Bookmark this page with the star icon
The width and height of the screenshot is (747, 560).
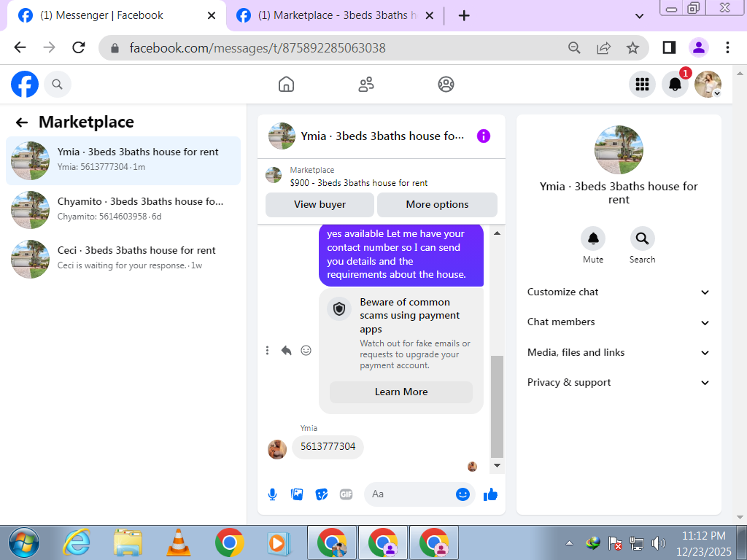click(x=632, y=47)
